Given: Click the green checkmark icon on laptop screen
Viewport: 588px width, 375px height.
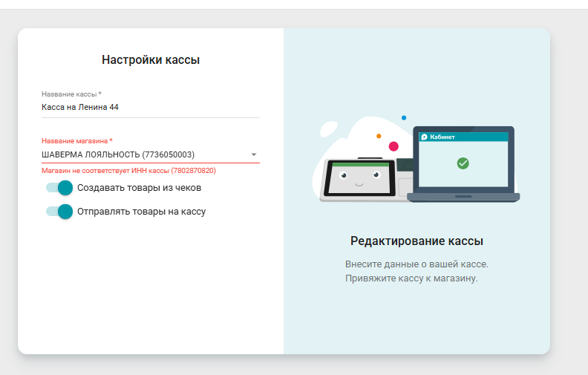Looking at the screenshot, I should pyautogui.click(x=463, y=163).
